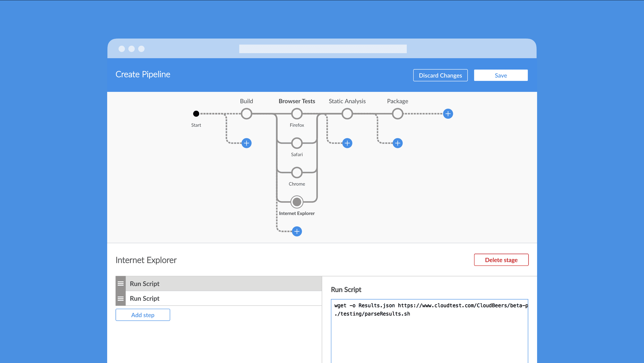Add a parallel stage below Build
The width and height of the screenshot is (644, 363).
[247, 143]
